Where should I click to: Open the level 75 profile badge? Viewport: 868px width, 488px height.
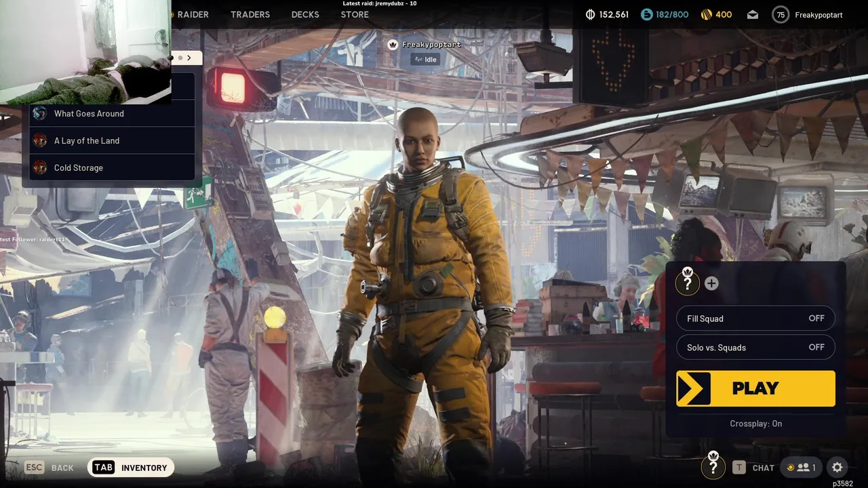(781, 14)
